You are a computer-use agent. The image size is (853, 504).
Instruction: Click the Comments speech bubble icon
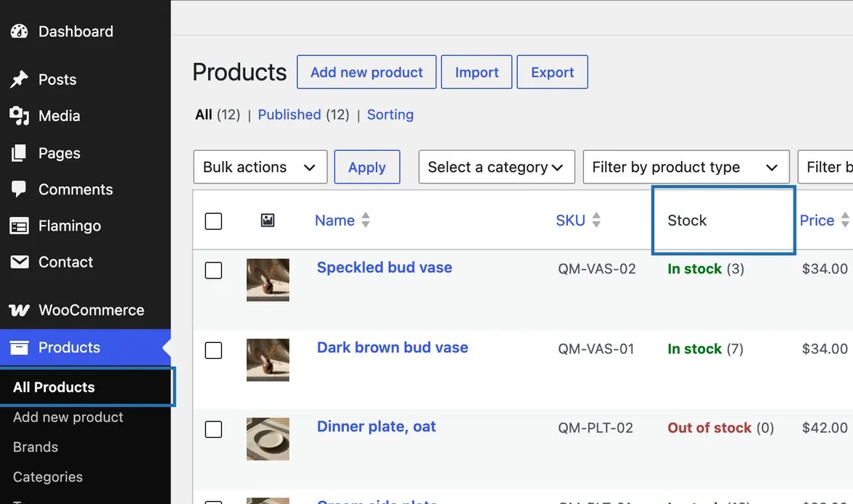[x=19, y=189]
